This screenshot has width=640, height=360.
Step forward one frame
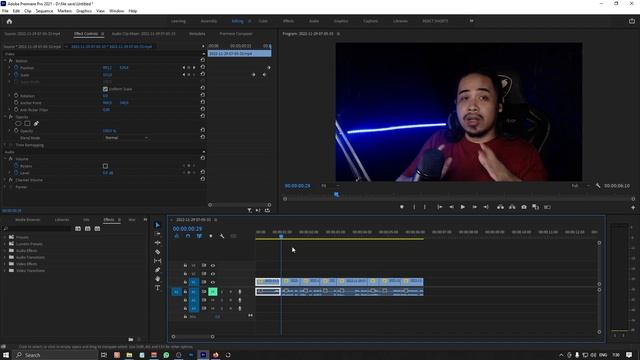click(x=474, y=207)
